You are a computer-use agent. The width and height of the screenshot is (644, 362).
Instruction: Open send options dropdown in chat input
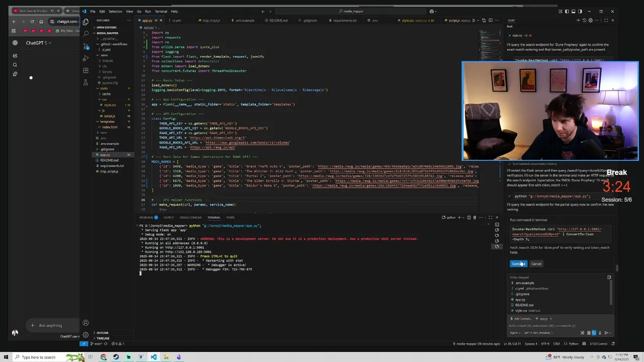coord(610,333)
